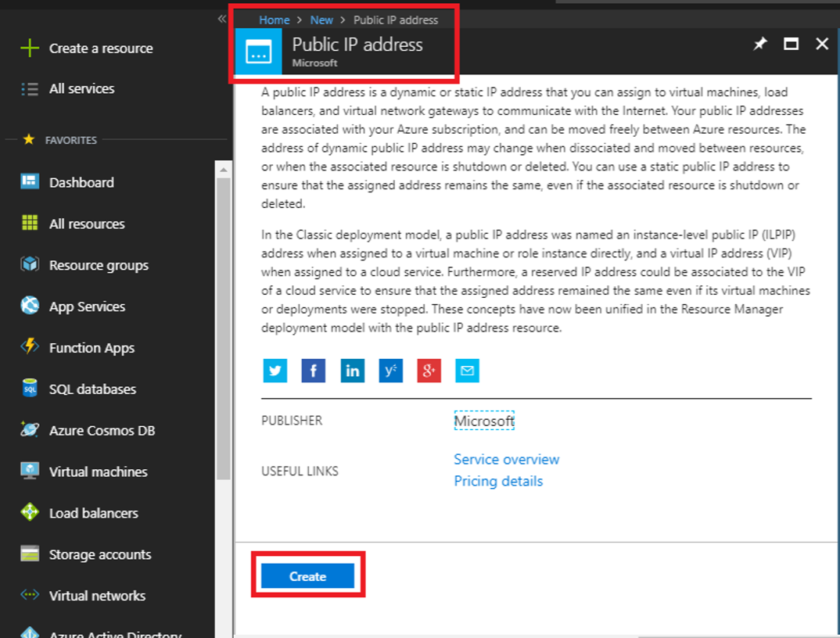This screenshot has width=840, height=638.
Task: Open Pricing details link
Action: coord(498,481)
